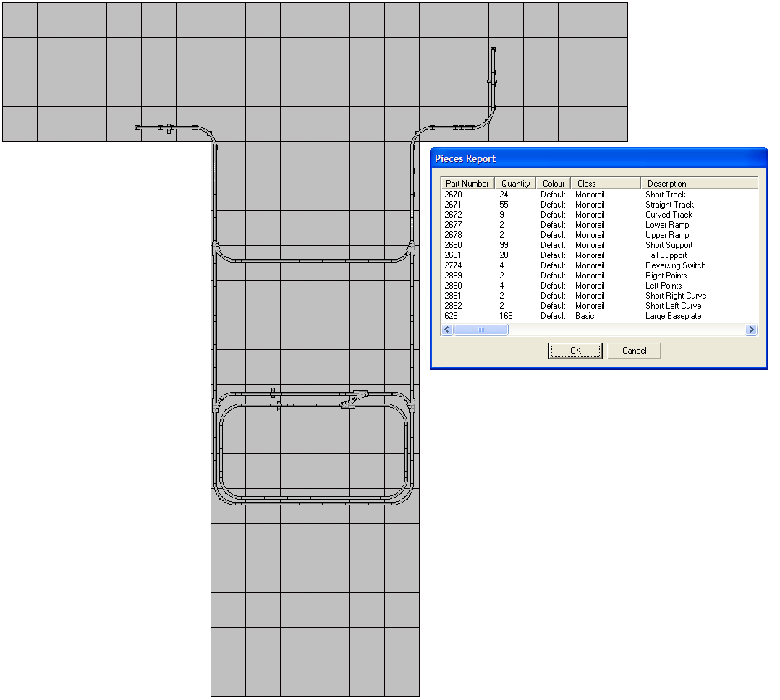Click the horizontal scrollbar thumb

[x=480, y=330]
